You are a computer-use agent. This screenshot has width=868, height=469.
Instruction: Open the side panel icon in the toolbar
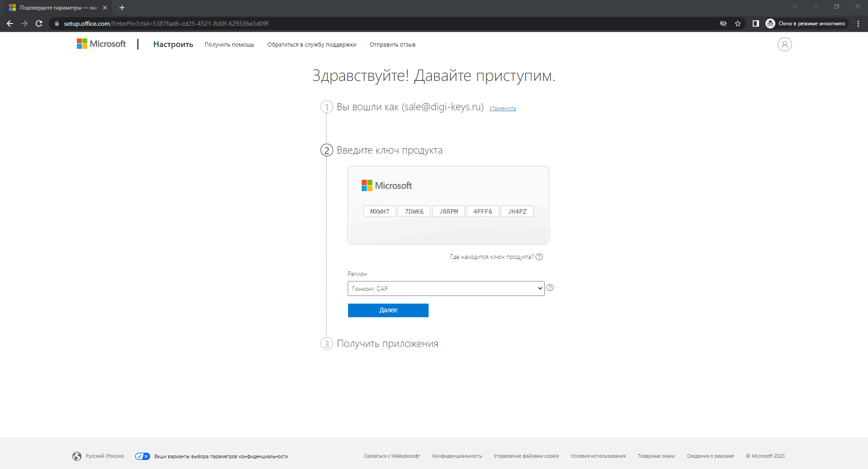755,23
